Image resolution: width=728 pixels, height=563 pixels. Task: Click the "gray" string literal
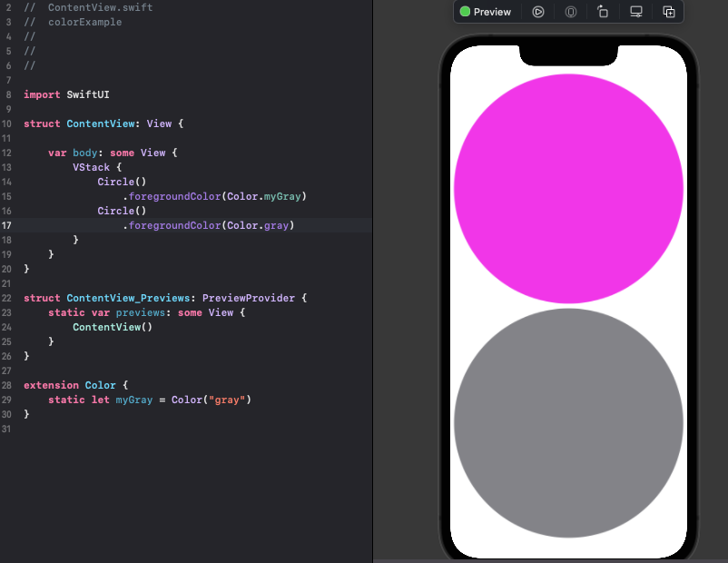(227, 400)
